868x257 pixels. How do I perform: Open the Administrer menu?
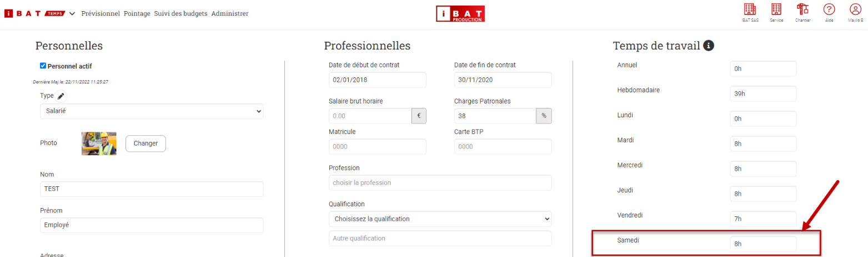click(230, 14)
